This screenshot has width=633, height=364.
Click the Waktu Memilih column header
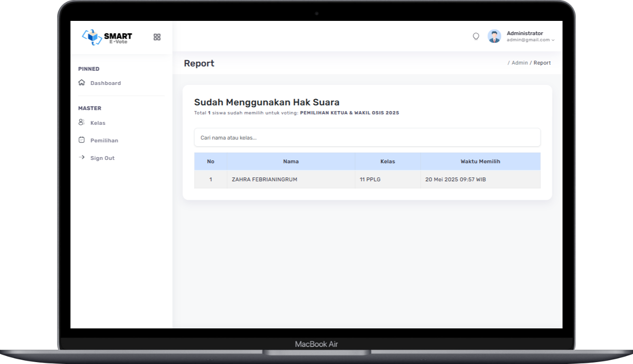click(480, 161)
